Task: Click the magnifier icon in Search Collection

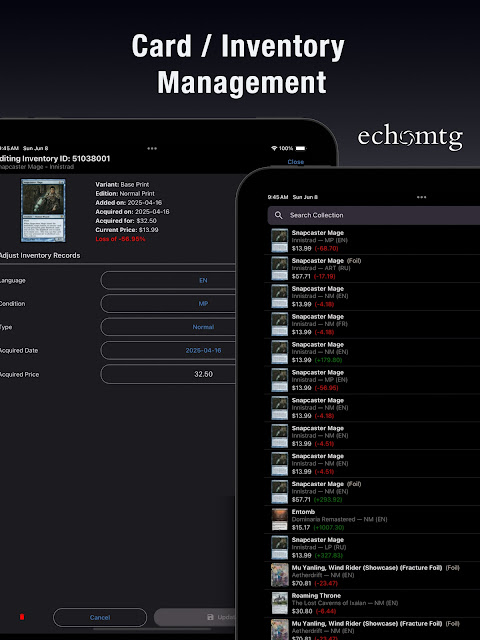Action: [278, 215]
